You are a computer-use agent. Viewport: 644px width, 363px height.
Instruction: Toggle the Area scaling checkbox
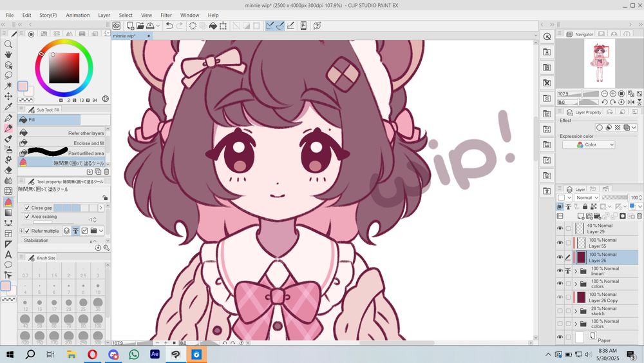[x=27, y=216]
